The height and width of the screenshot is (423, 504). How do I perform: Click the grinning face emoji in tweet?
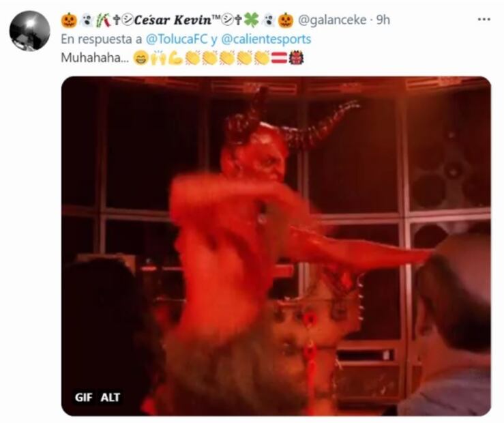[x=140, y=58]
